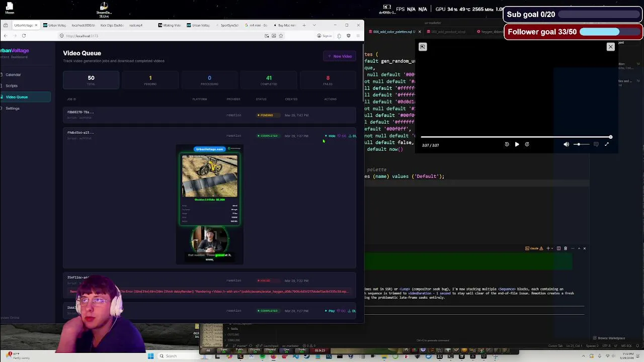Close the 006_add_color_palettes.sql editor tab
This screenshot has height=362, width=644.
pyautogui.click(x=420, y=32)
